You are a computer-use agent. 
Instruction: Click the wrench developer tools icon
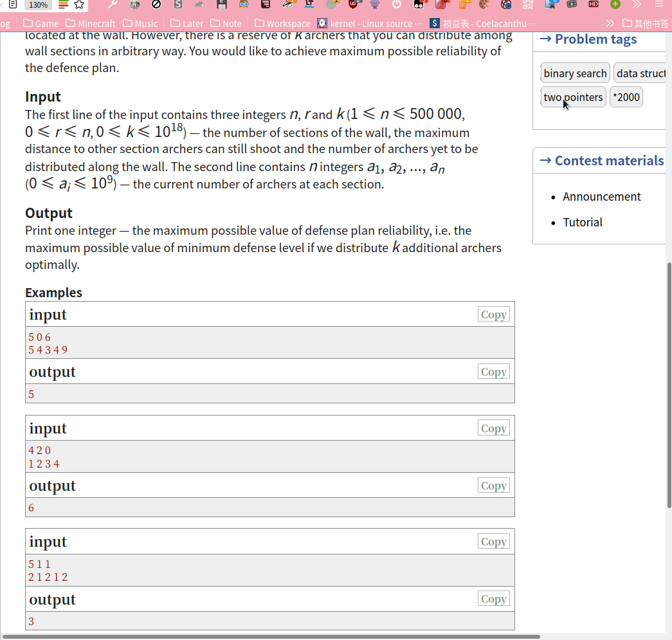click(x=113, y=5)
